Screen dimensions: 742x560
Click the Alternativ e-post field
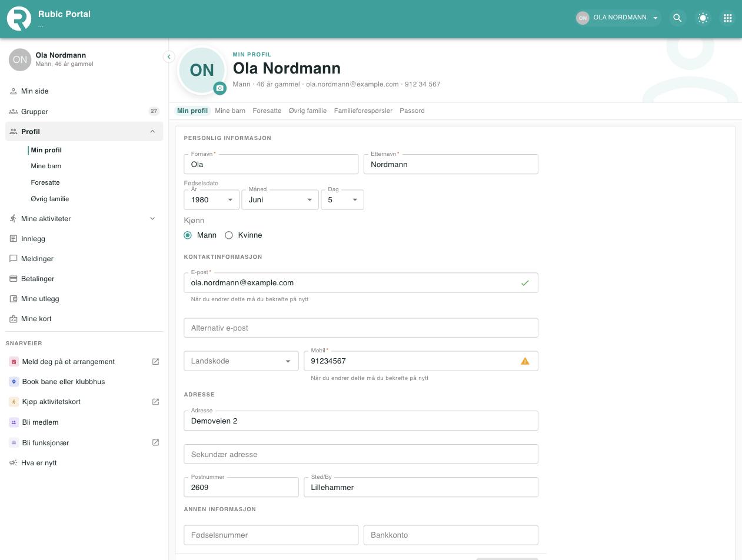pos(361,328)
